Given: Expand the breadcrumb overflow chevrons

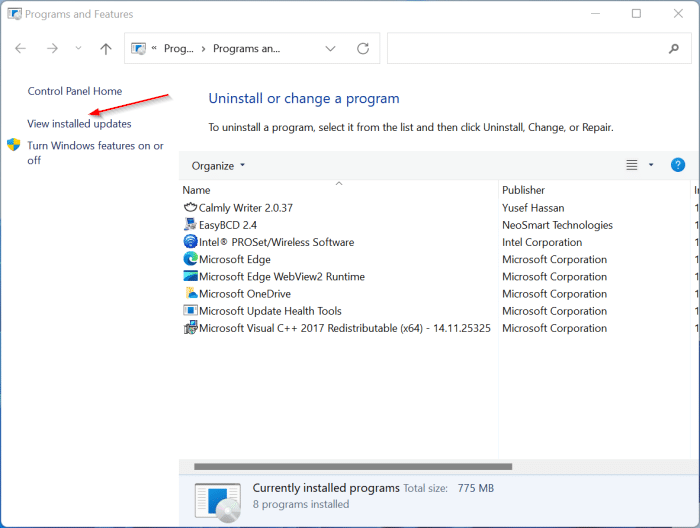Looking at the screenshot, I should [154, 48].
